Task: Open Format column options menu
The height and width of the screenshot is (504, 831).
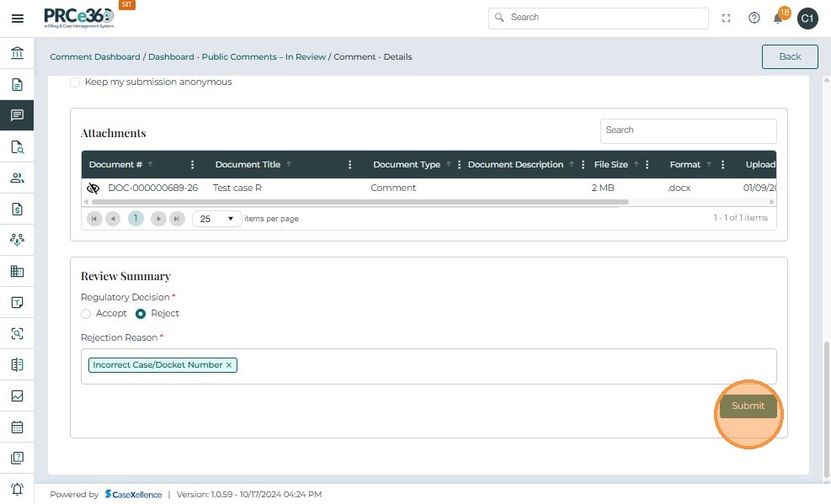Action: click(x=723, y=165)
